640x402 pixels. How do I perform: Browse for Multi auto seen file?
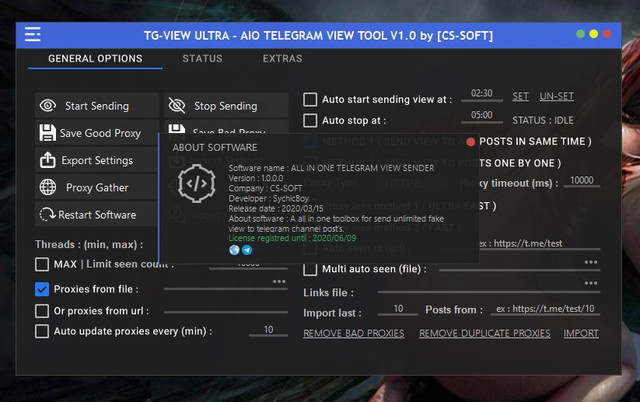click(x=591, y=262)
